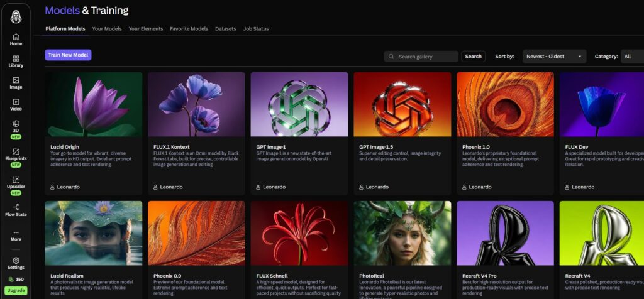Viewport: 644px width, 299px height.
Task: Click the NEW badge under Blueprints
Action: click(x=16, y=165)
